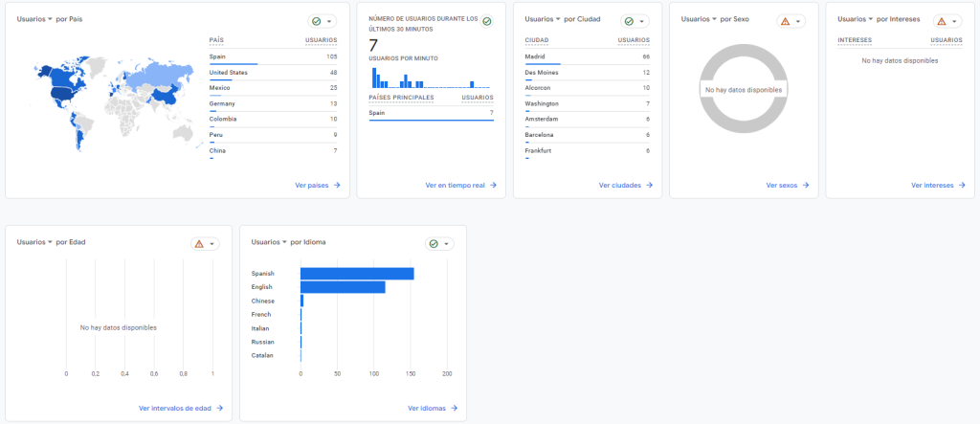
Task: Click warning triangle icon in Edad card
Action: click(x=199, y=244)
